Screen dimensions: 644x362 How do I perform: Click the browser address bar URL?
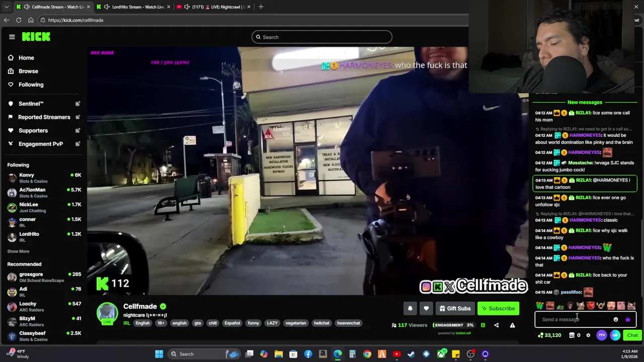(75, 20)
